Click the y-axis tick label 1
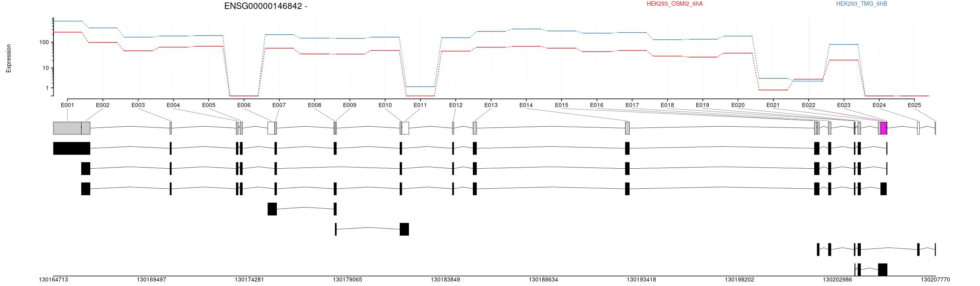The height and width of the screenshot is (286, 980). click(47, 88)
